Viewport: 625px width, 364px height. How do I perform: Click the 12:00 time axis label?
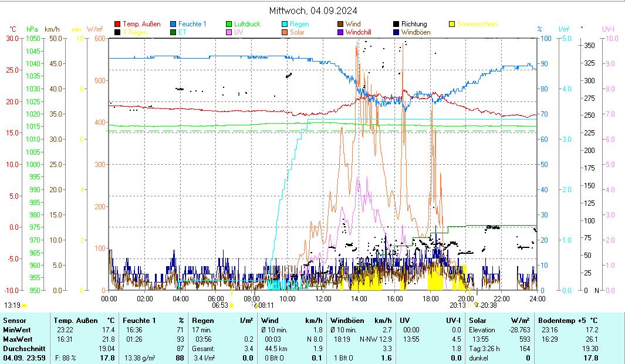tap(323, 299)
